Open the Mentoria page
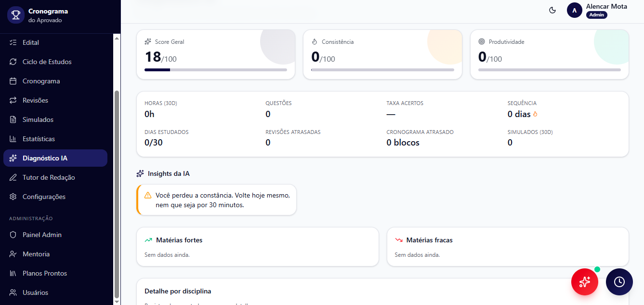The height and width of the screenshot is (305, 644). coord(55,254)
